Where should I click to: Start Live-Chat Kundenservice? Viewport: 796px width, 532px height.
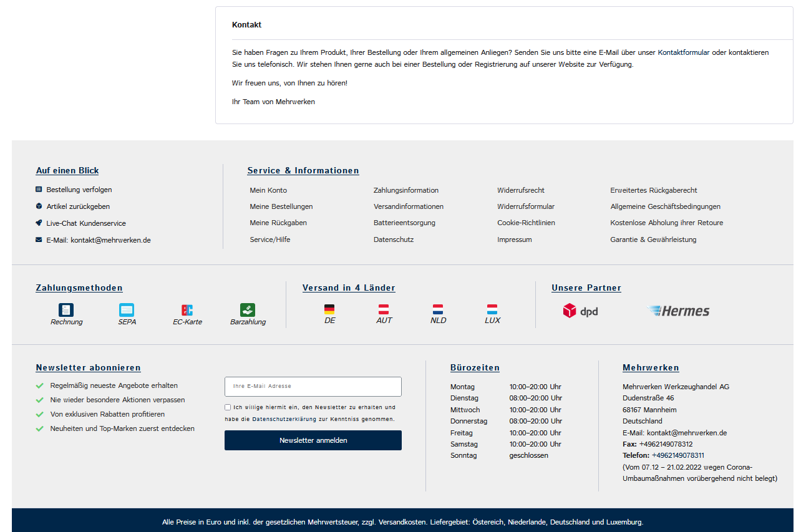point(85,223)
